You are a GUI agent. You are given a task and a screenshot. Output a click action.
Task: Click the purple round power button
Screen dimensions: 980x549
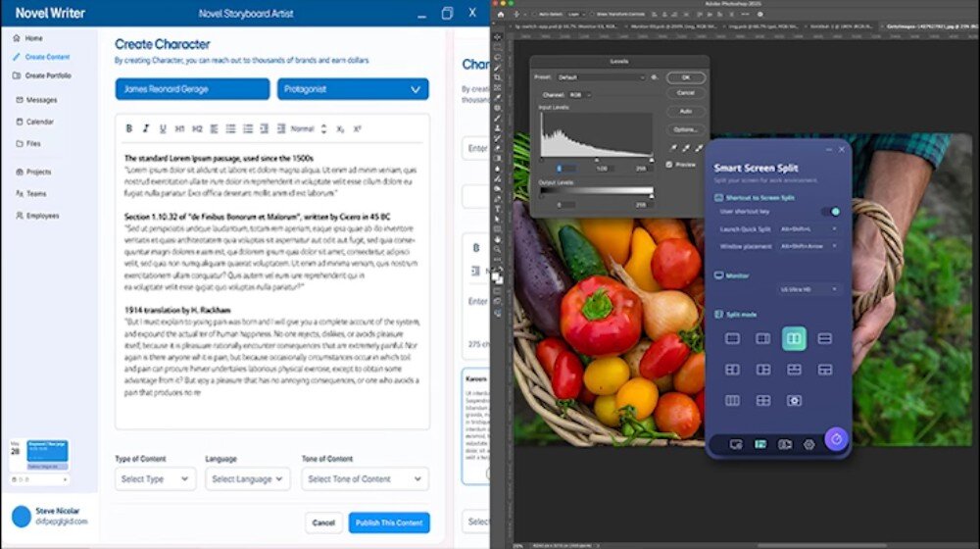(x=836, y=439)
